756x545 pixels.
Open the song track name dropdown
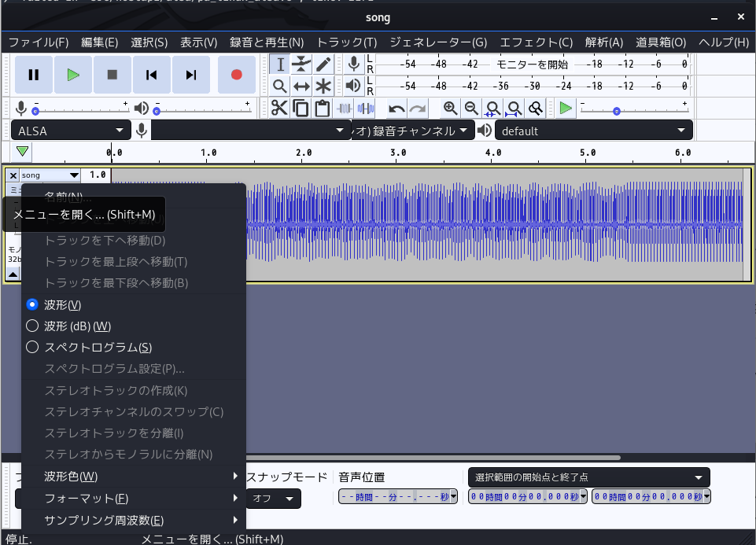pyautogui.click(x=50, y=175)
